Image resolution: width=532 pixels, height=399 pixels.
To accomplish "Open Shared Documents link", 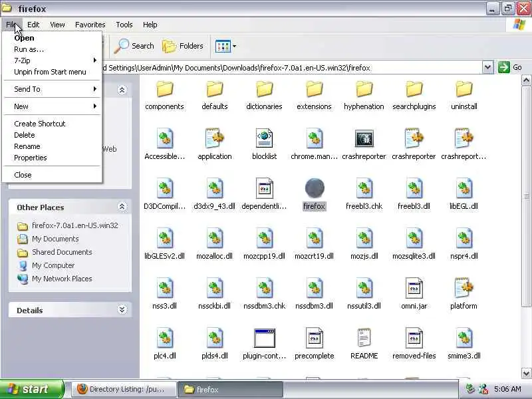I will click(x=62, y=252).
